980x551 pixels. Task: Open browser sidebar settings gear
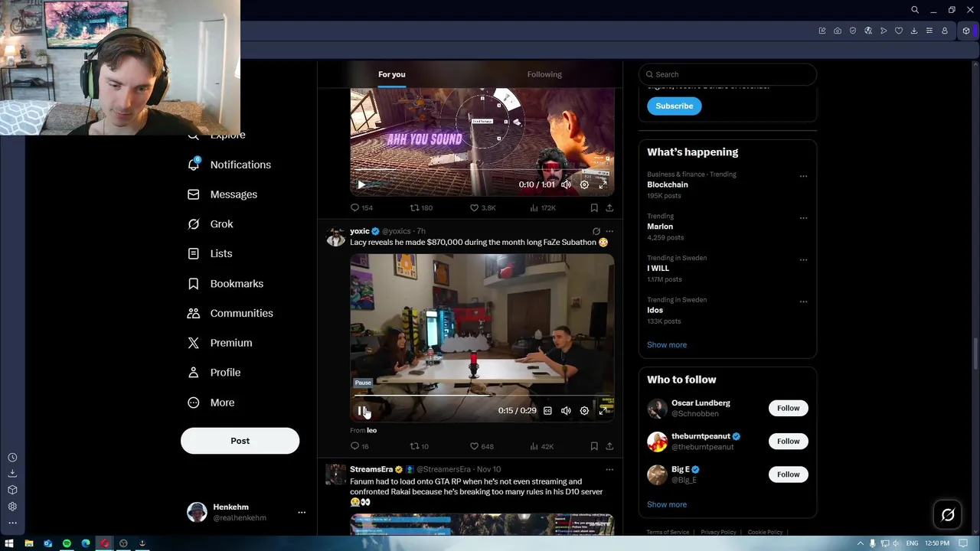click(12, 507)
